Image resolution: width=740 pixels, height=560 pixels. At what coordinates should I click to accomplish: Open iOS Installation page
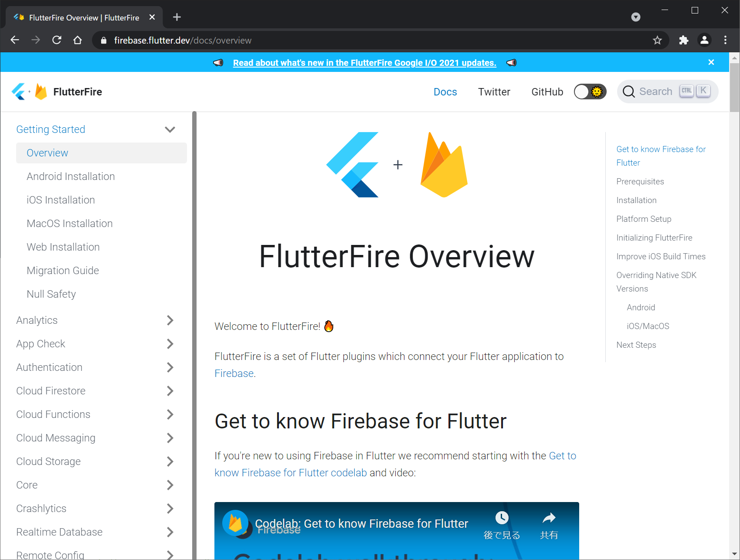pyautogui.click(x=61, y=200)
